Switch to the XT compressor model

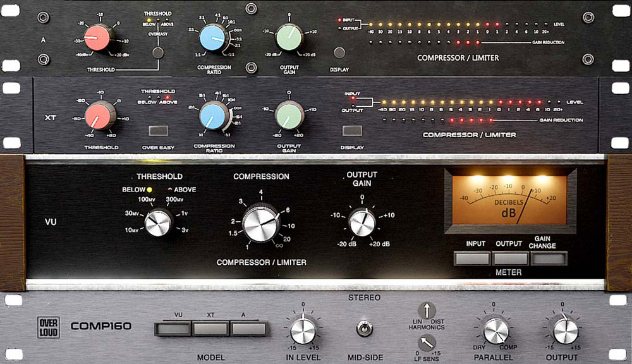211,329
